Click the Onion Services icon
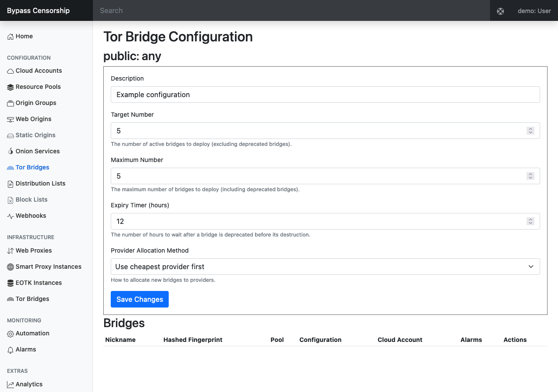The width and height of the screenshot is (558, 392). tap(10, 152)
